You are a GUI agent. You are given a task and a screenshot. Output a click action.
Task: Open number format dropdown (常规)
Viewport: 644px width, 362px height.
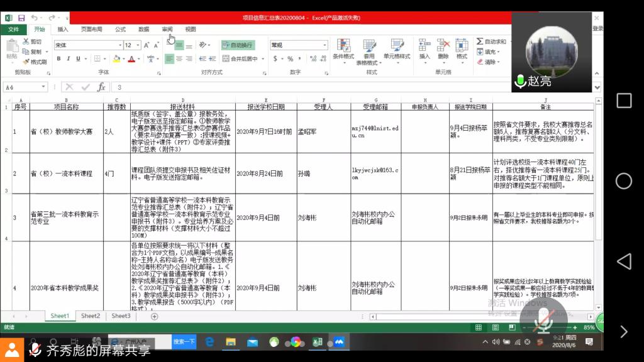tap(325, 45)
